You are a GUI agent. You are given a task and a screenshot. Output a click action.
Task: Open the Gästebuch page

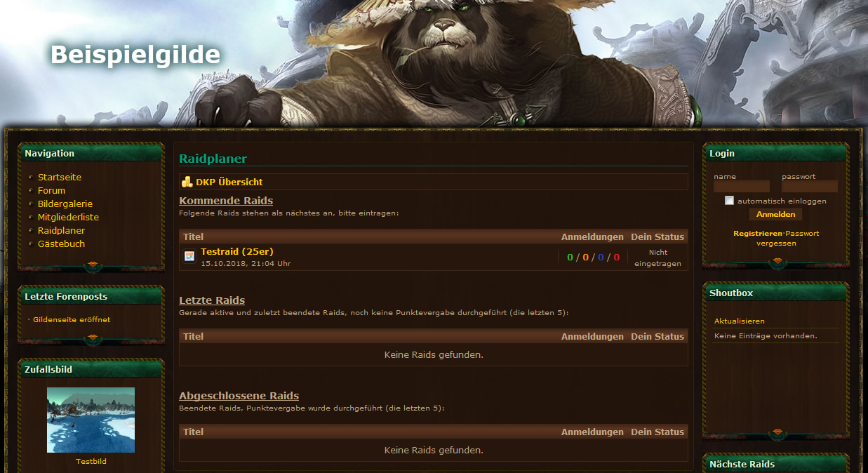61,244
